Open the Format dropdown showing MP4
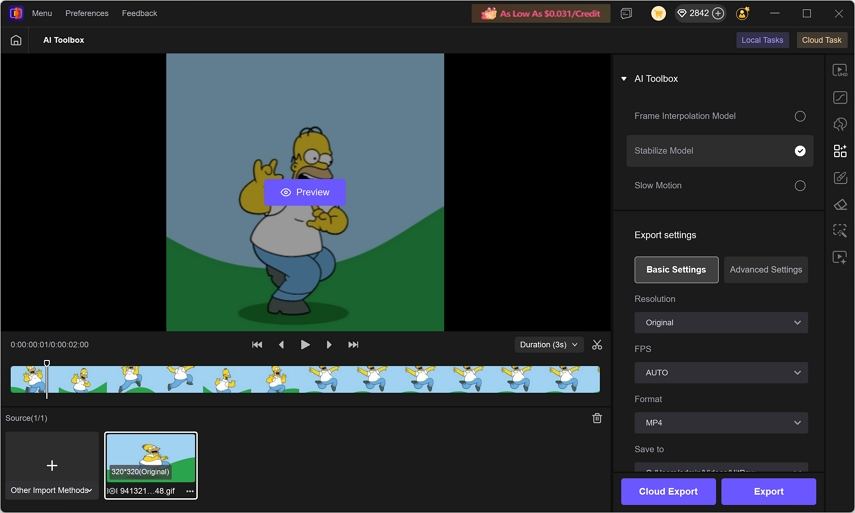The width and height of the screenshot is (855, 513). tap(721, 423)
